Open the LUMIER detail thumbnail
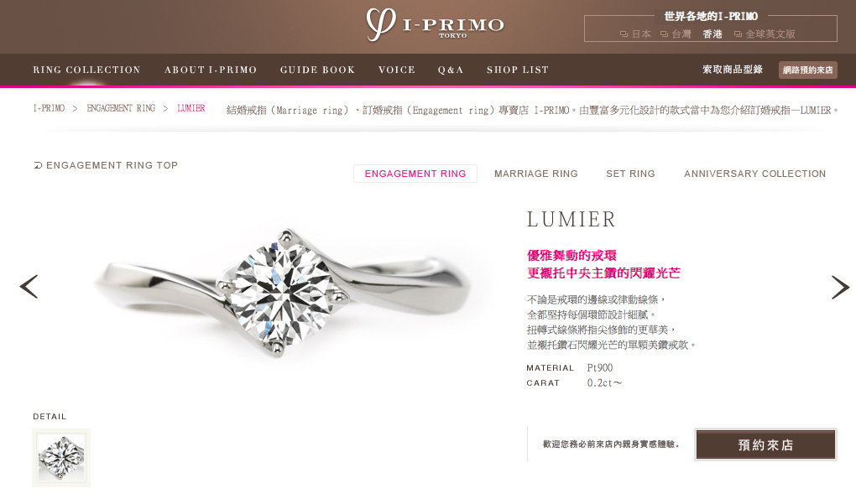856x504 pixels. click(61, 458)
